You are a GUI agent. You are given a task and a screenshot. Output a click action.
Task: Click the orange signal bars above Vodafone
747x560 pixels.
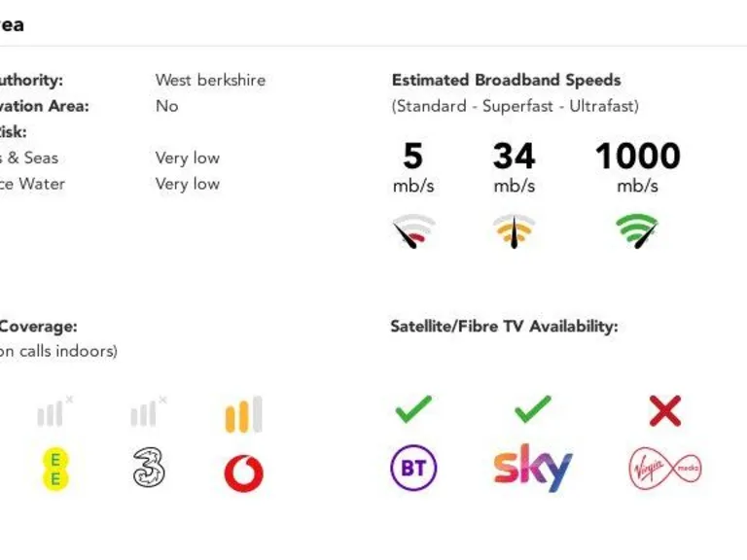point(243,413)
